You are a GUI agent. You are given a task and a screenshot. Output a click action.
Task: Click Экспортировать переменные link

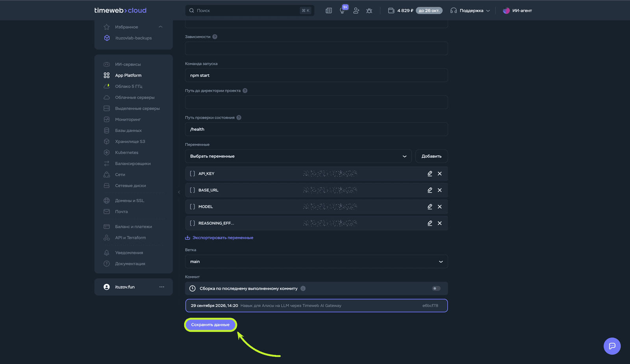pyautogui.click(x=219, y=238)
